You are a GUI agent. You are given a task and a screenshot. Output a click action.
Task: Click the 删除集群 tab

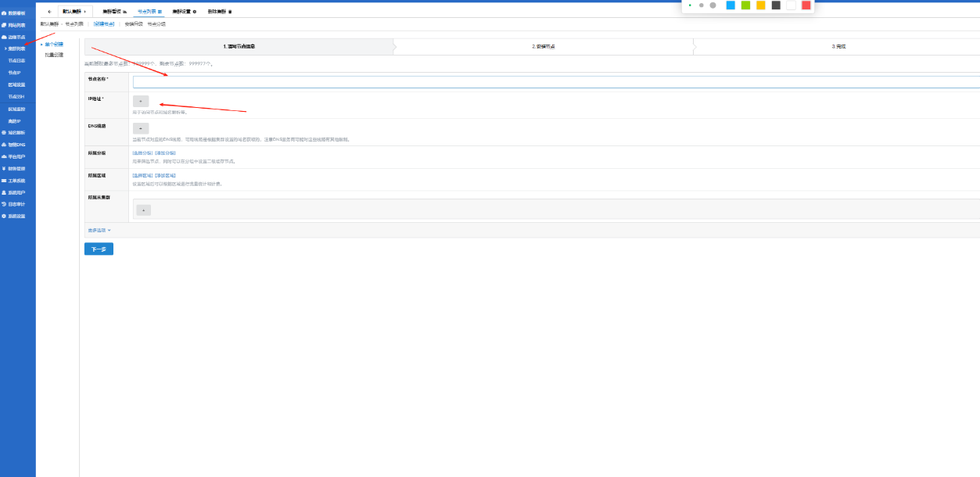[219, 12]
